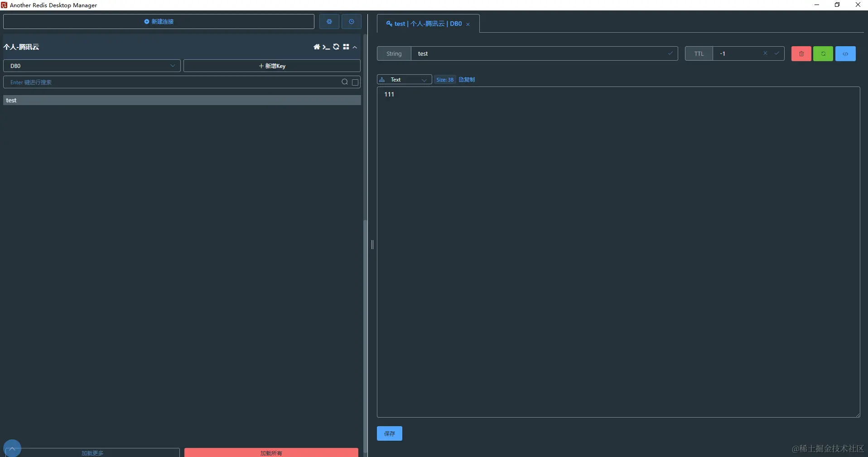868x457 pixels.
Task: Open command dump via blue code button
Action: (x=845, y=53)
